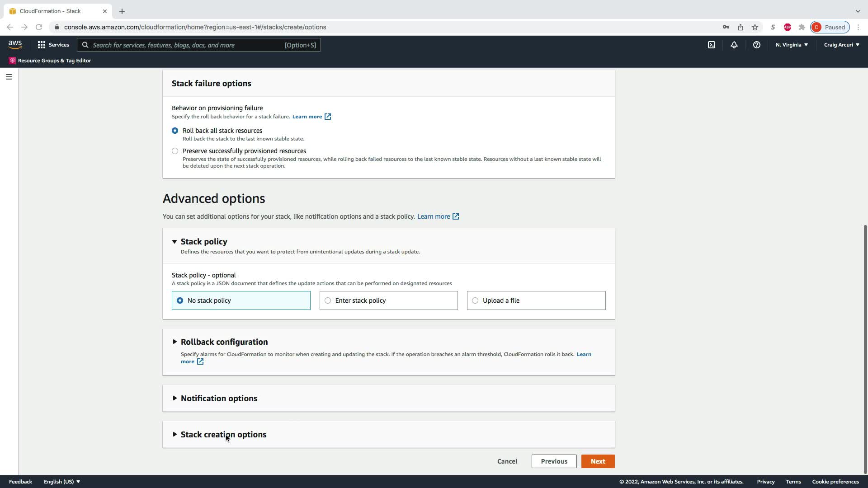Open the N. Virginia region dropdown
Image resolution: width=868 pixels, height=488 pixels.
click(x=791, y=45)
